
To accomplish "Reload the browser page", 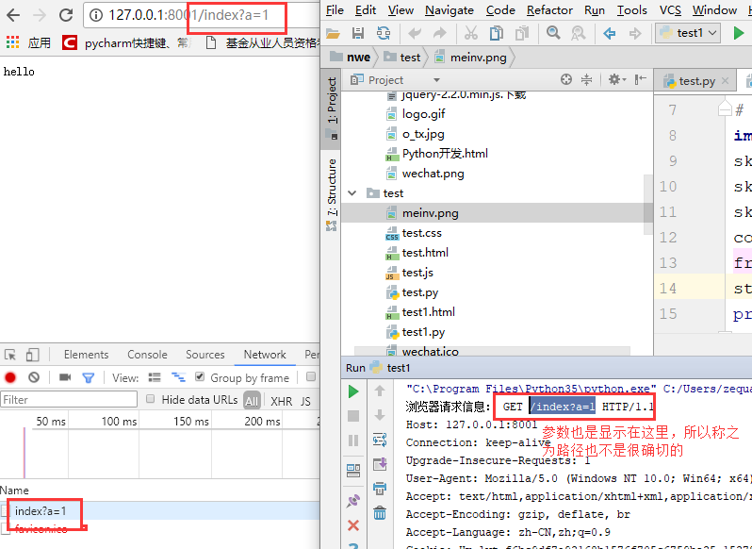I will (66, 15).
